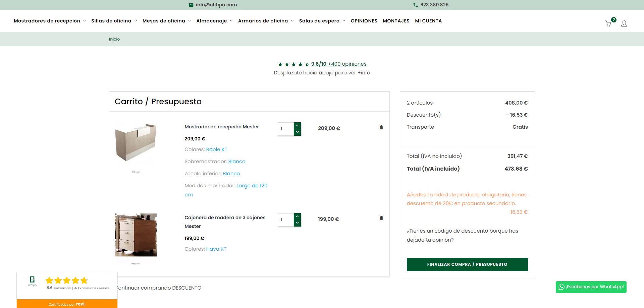Click the Haya KT color value
Viewport: 644px width, 308px height.
(216, 249)
